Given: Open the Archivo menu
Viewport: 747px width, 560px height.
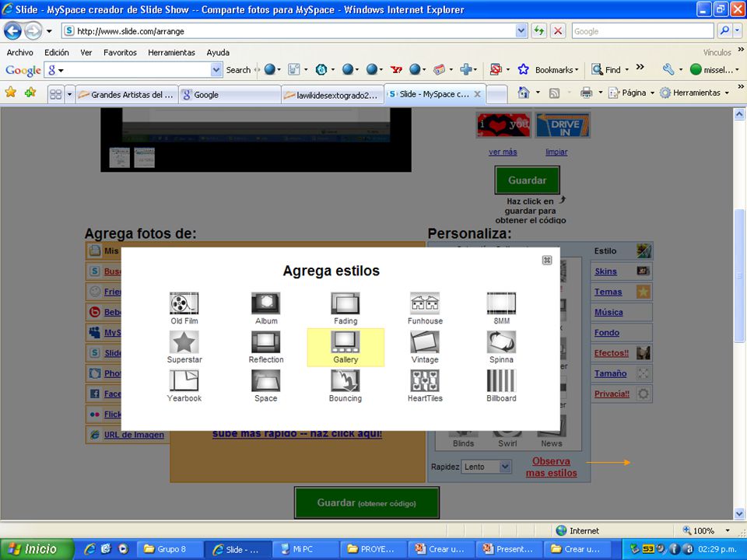Looking at the screenshot, I should point(20,52).
